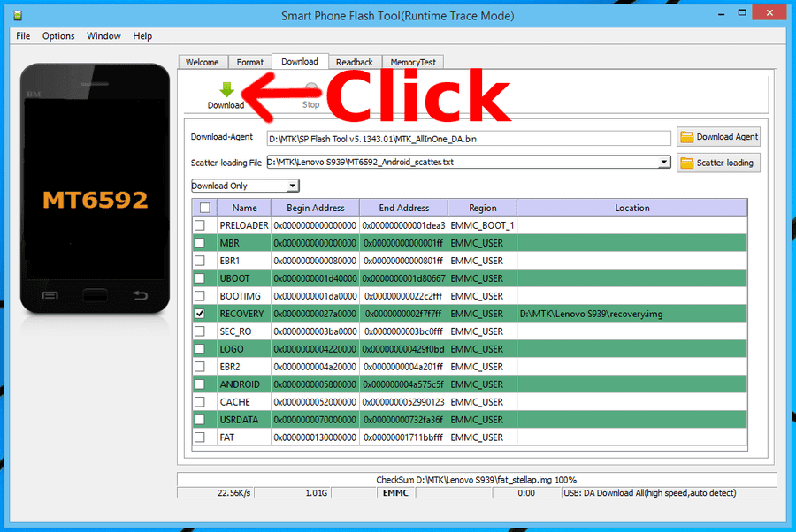Screen dimensions: 796x532
Task: Check the BOOTIMG partition checkbox
Action: [200, 296]
